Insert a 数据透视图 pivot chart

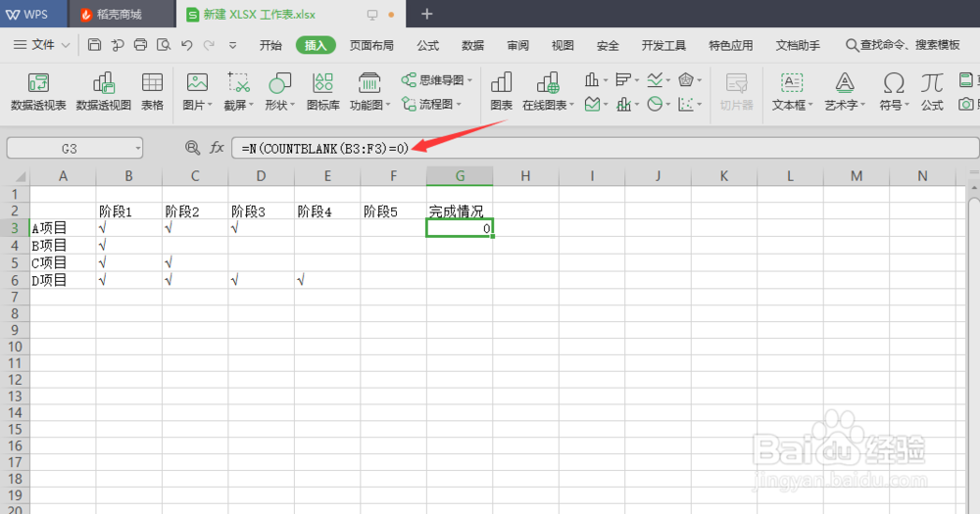pos(103,92)
